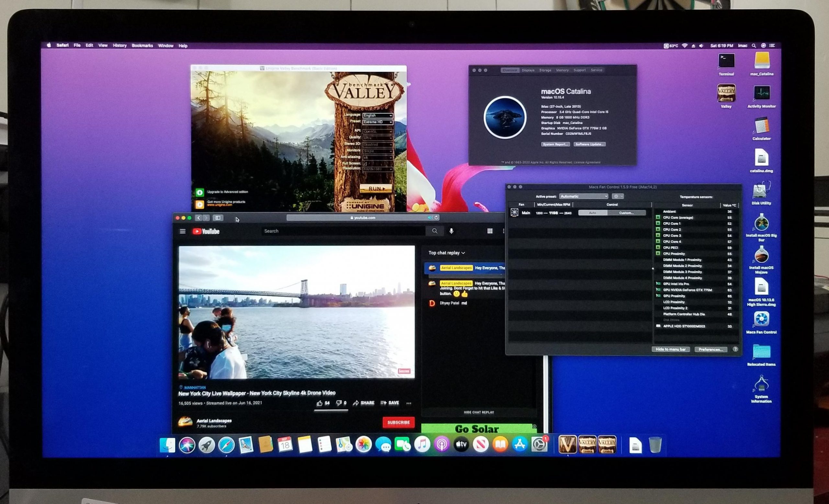Switch to the Memory tab

click(x=562, y=70)
